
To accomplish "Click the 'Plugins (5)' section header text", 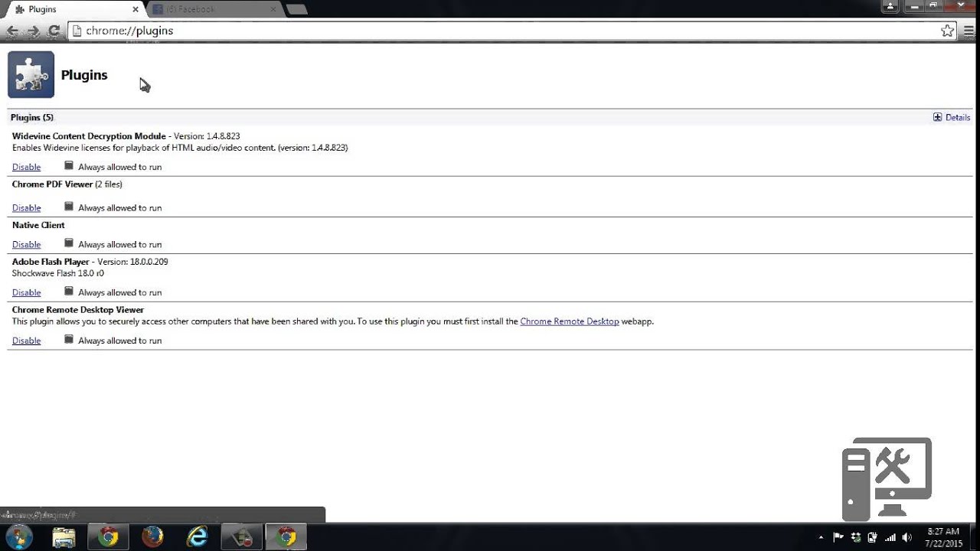I will click(32, 118).
